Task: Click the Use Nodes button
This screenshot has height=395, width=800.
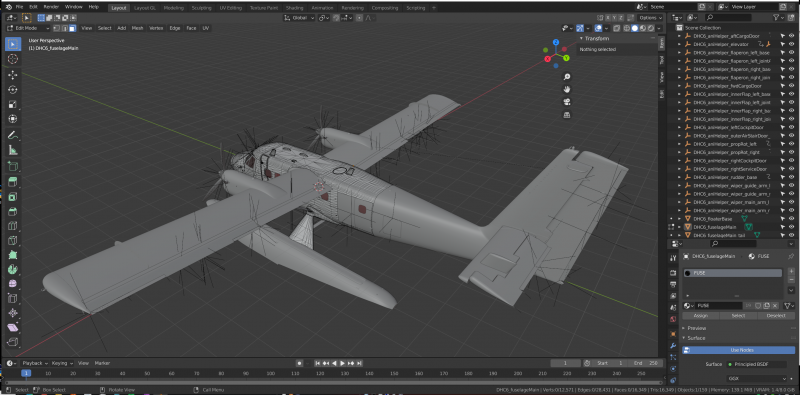Action: click(738, 350)
